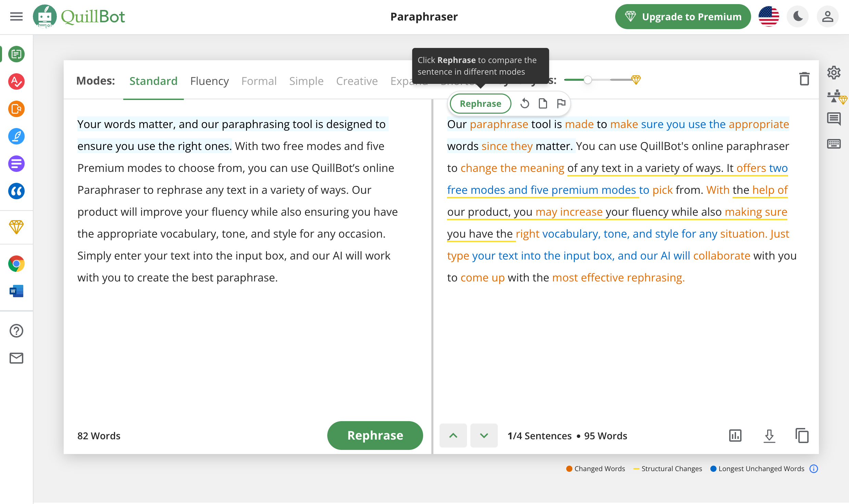Click the QuillBot logo
This screenshot has height=504, width=849.
79,16
